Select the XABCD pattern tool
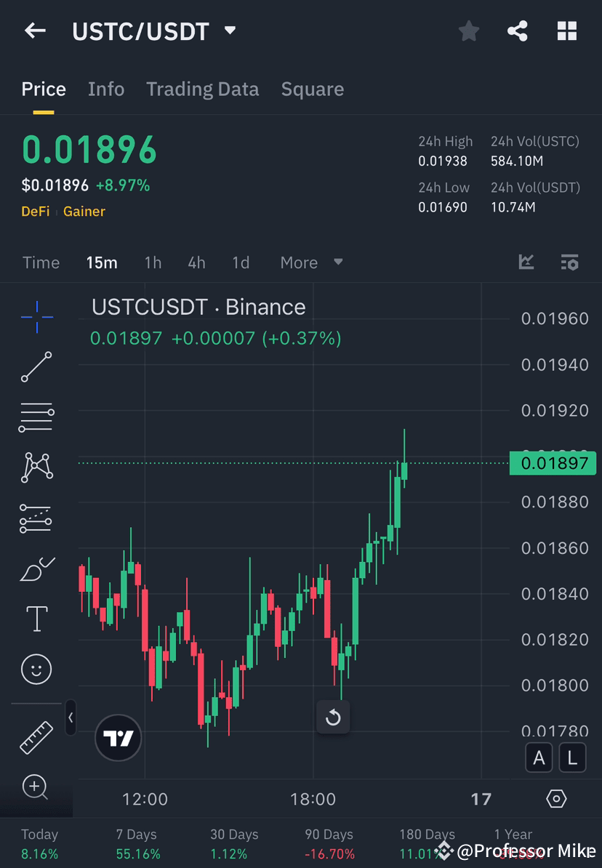Image resolution: width=602 pixels, height=868 pixels. click(x=36, y=467)
